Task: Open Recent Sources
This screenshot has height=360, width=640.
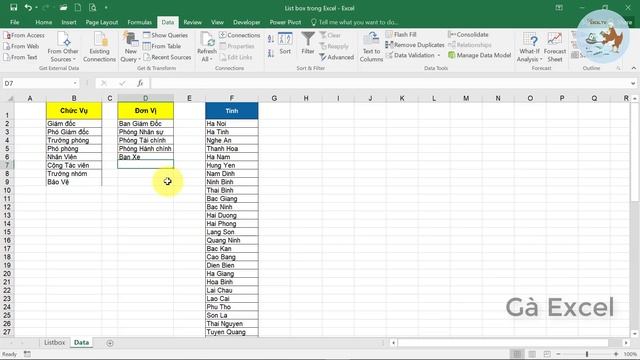Action: tap(167, 57)
